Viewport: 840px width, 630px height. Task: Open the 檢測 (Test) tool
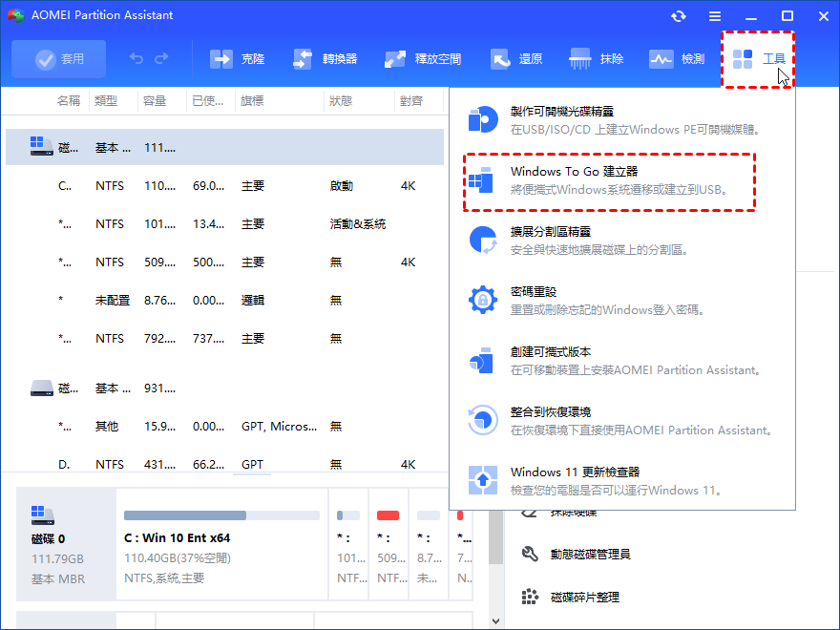(677, 59)
